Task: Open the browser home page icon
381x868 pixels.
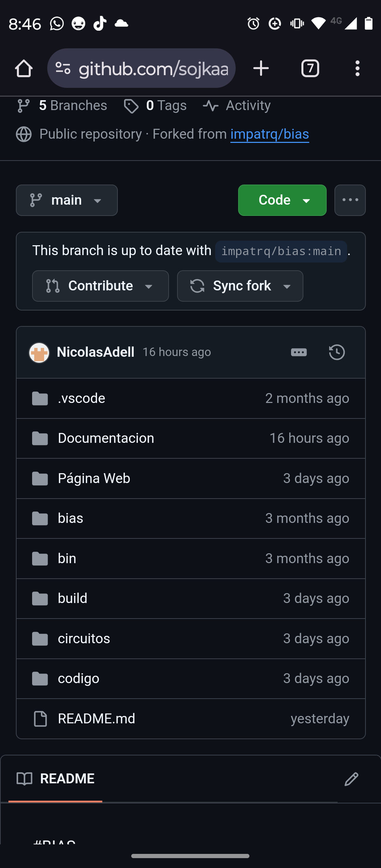Action: click(24, 68)
